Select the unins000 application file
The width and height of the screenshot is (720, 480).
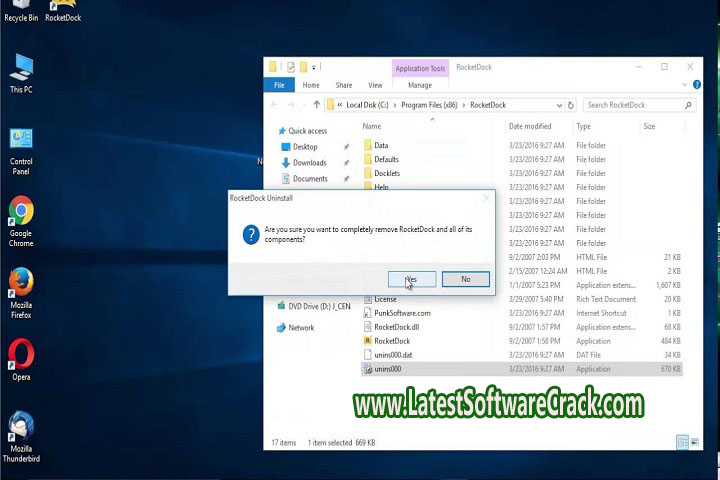(x=522, y=369)
